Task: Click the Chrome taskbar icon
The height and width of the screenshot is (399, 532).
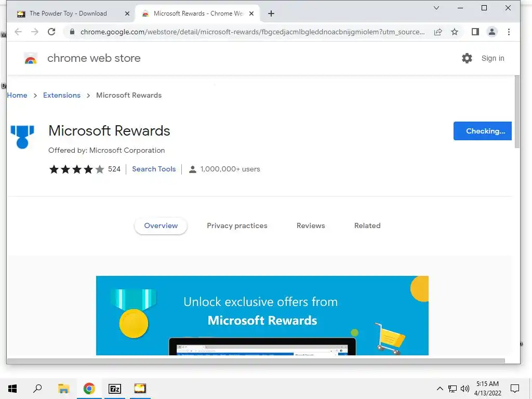Action: coord(89,389)
